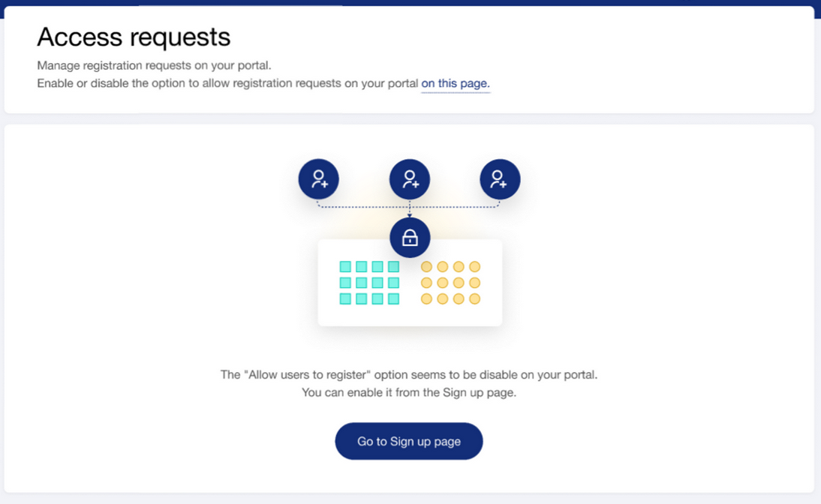This screenshot has width=821, height=504.
Task: Click the right add-user icon
Action: (x=500, y=179)
